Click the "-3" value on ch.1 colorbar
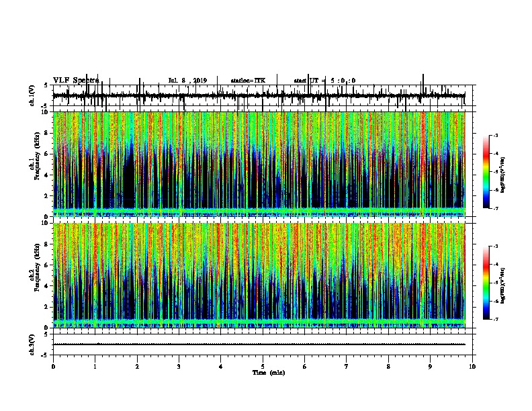 pos(496,135)
